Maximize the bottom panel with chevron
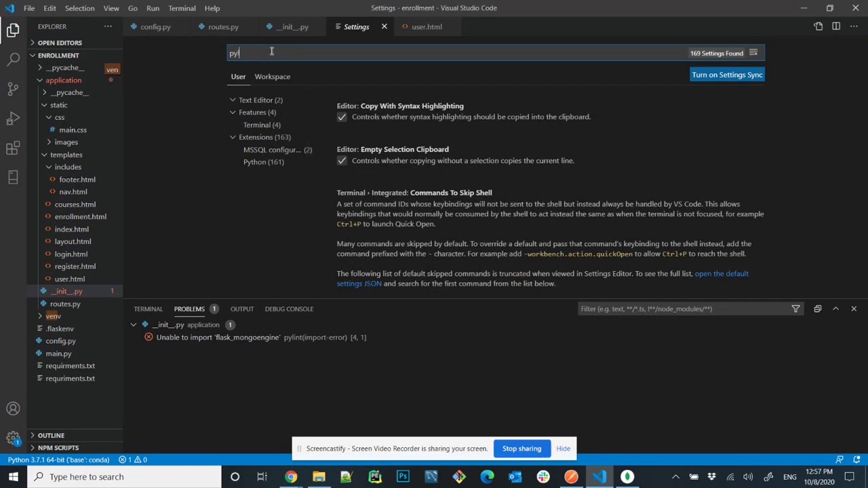This screenshot has height=488, width=868. click(835, 309)
